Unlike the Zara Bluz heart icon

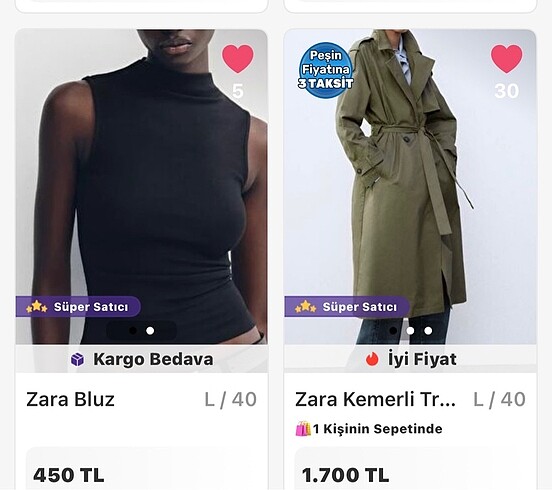[x=238, y=58]
